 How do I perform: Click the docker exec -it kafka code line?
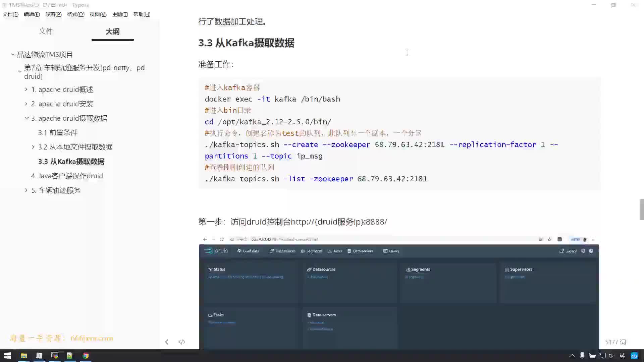(x=272, y=99)
